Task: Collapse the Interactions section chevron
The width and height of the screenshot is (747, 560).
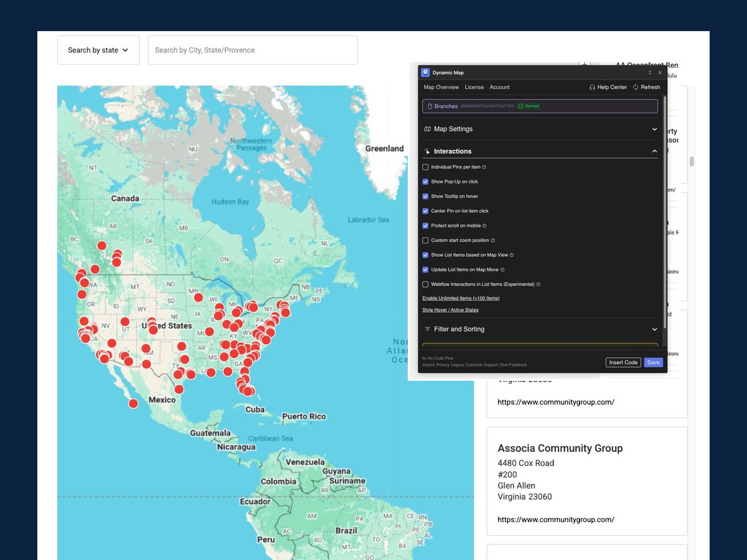Action: pyautogui.click(x=654, y=151)
